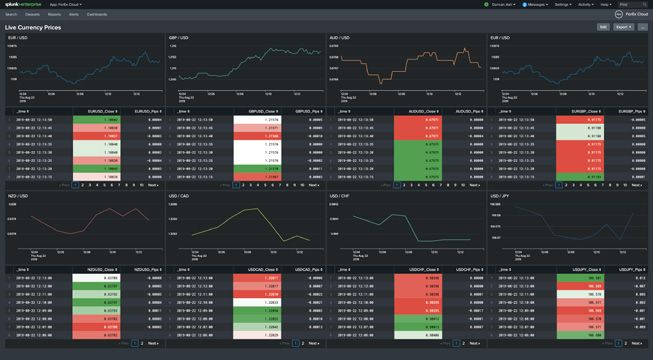Click Next in EURUSD table pagination
Screen dimensions: 653x360
(153, 185)
